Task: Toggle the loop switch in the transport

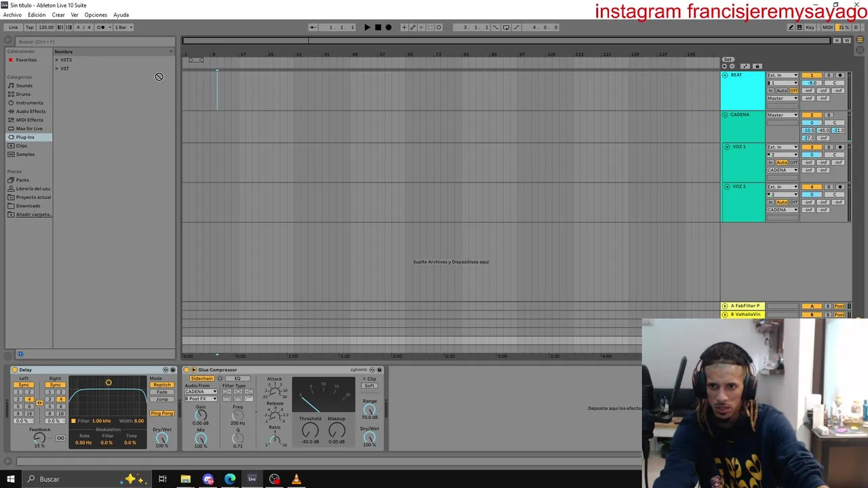Action: (506, 27)
